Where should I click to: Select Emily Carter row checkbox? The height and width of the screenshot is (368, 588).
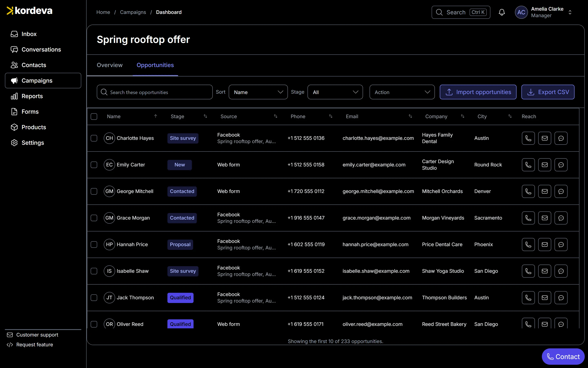[x=94, y=165]
